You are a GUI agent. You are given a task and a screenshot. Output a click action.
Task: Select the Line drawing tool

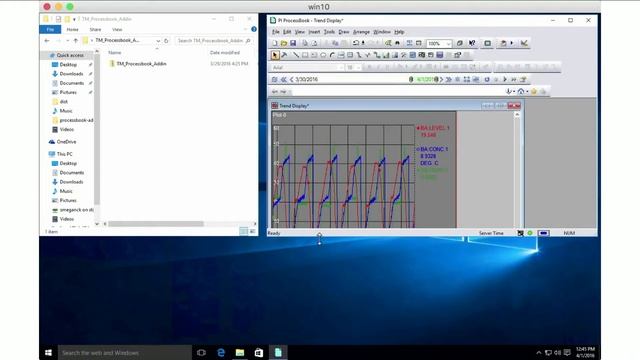(x=296, y=55)
